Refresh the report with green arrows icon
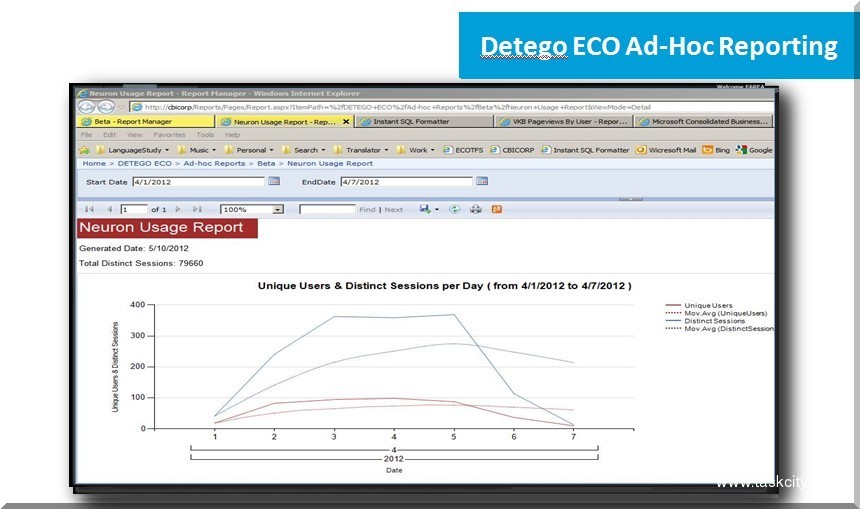 pos(454,209)
